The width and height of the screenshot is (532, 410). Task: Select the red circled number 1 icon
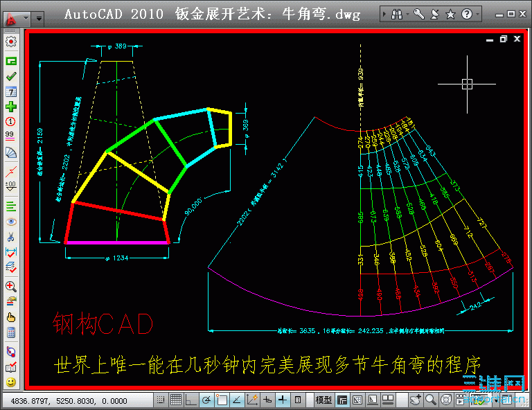coord(11,121)
